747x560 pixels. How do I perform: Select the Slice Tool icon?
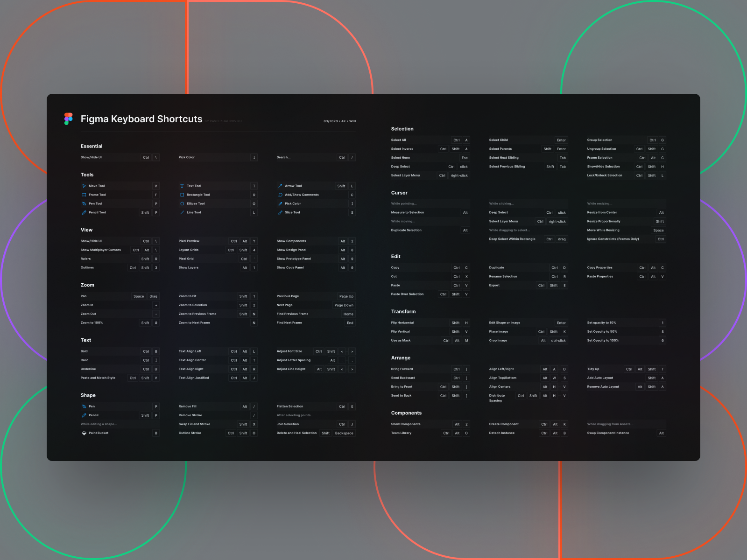click(x=280, y=212)
